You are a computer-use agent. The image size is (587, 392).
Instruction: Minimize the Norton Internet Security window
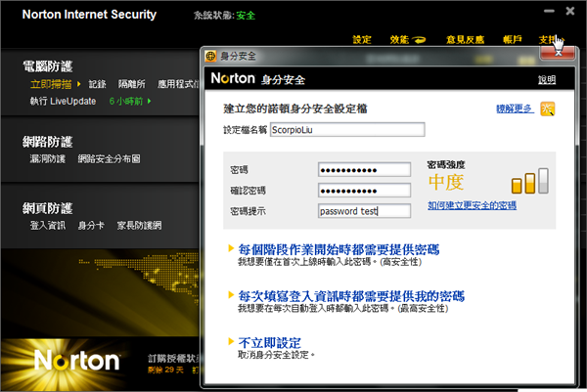pyautogui.click(x=549, y=11)
